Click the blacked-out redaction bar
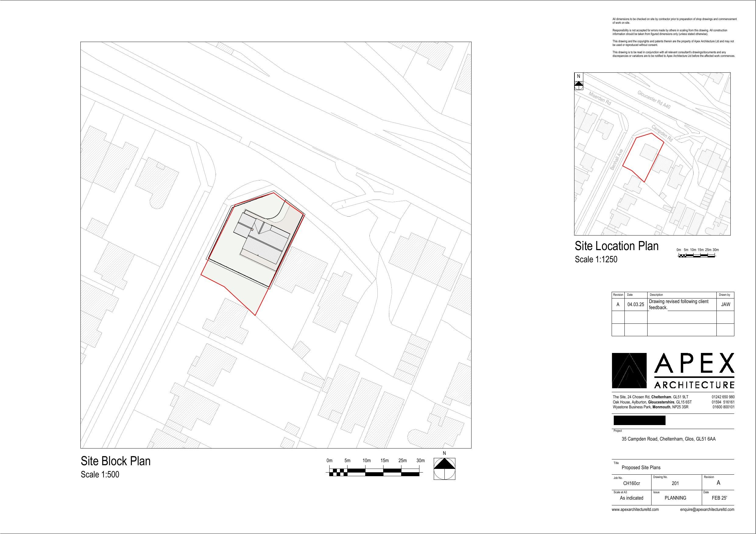This screenshot has width=756, height=534. 639,420
